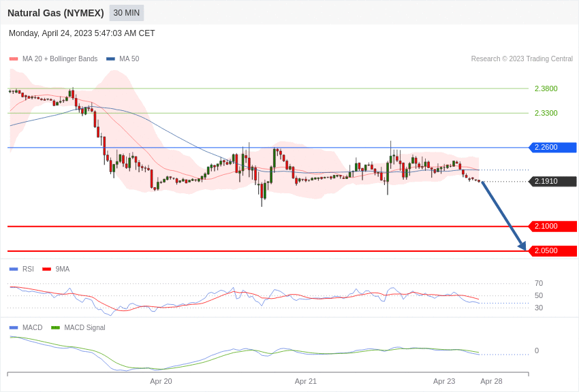
Task: Click the dark blue MA 50 legend swatch
Action: [x=110, y=59]
